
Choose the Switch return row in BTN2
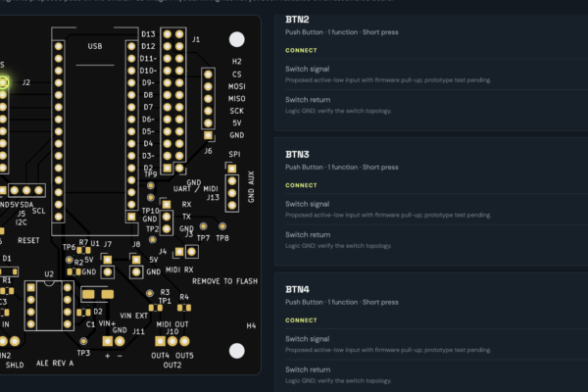435,105
